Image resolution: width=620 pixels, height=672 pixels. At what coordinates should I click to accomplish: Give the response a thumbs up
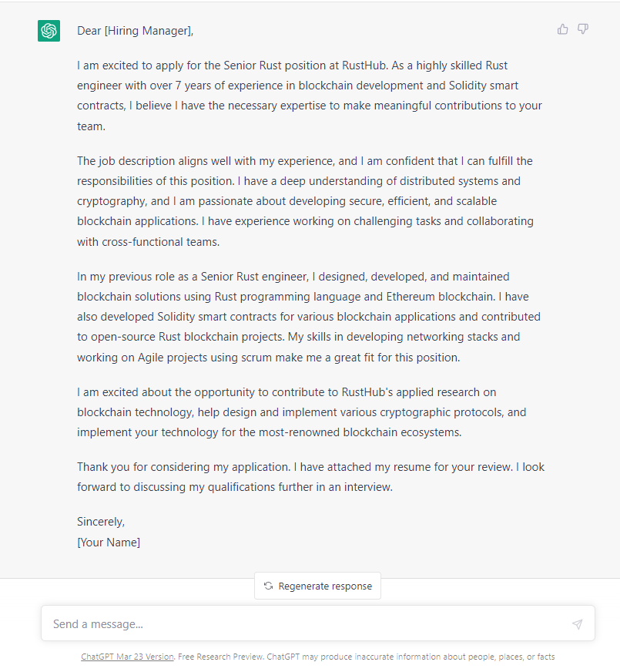coord(563,29)
